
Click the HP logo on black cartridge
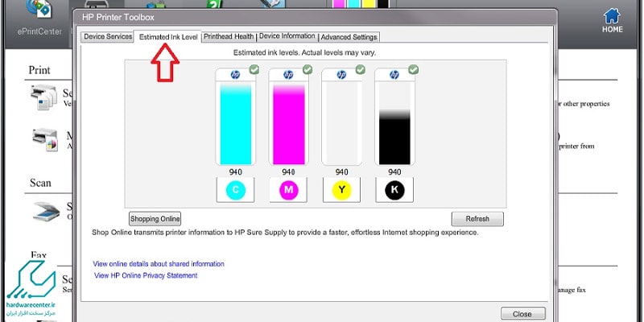click(394, 75)
